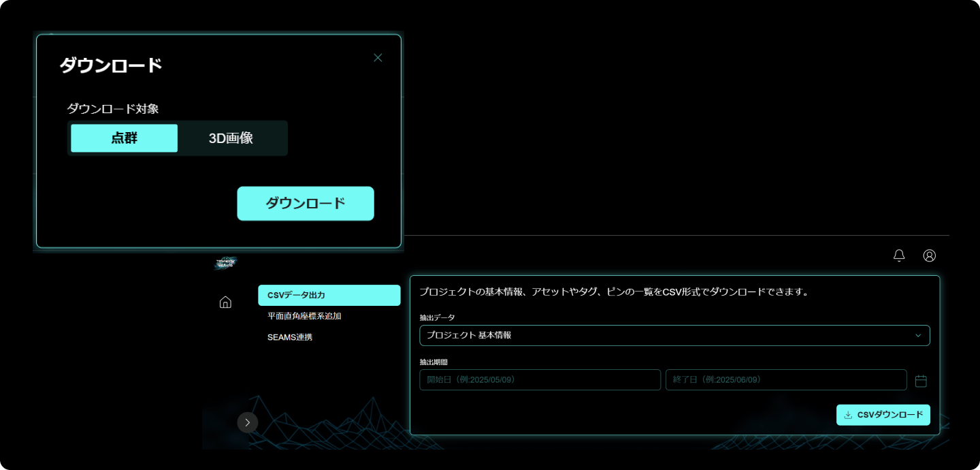
Task: Go to SEAMS連携 menu item
Action: tap(290, 337)
